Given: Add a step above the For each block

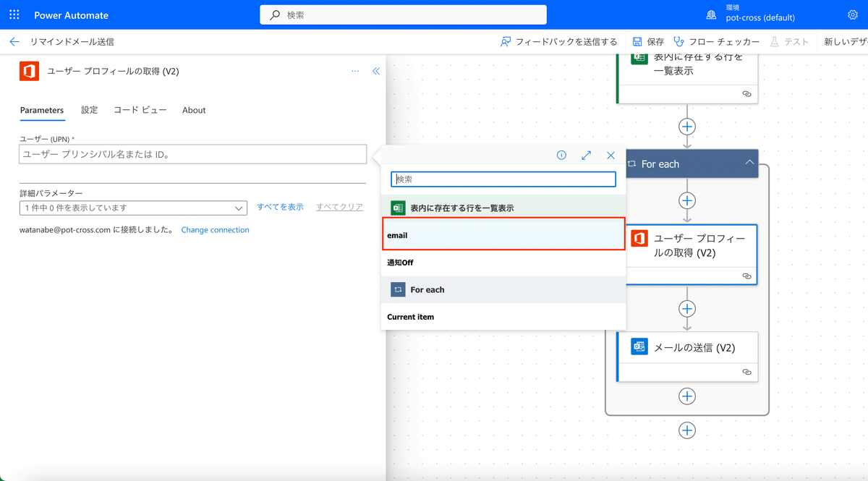Looking at the screenshot, I should click(x=687, y=127).
